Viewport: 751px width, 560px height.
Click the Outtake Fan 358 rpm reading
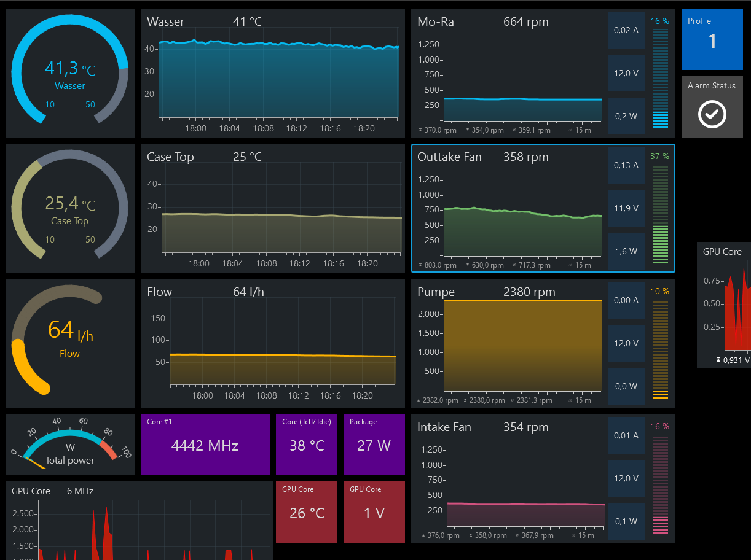coord(526,157)
